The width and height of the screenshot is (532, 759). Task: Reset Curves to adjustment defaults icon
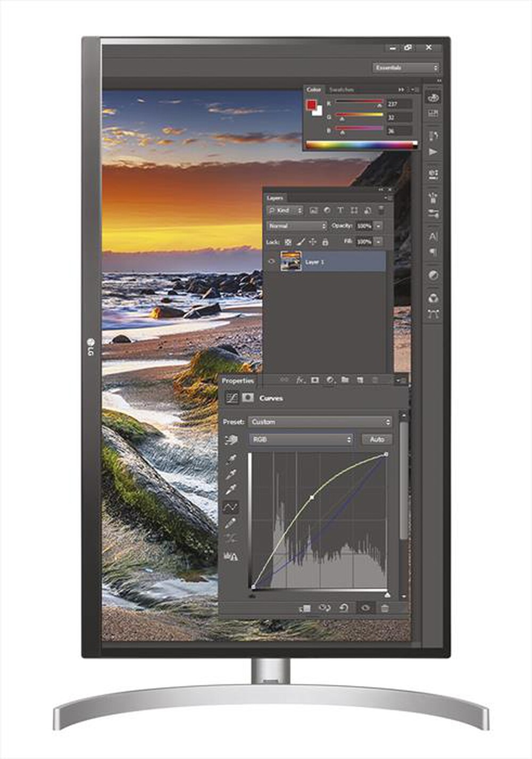pyautogui.click(x=344, y=608)
